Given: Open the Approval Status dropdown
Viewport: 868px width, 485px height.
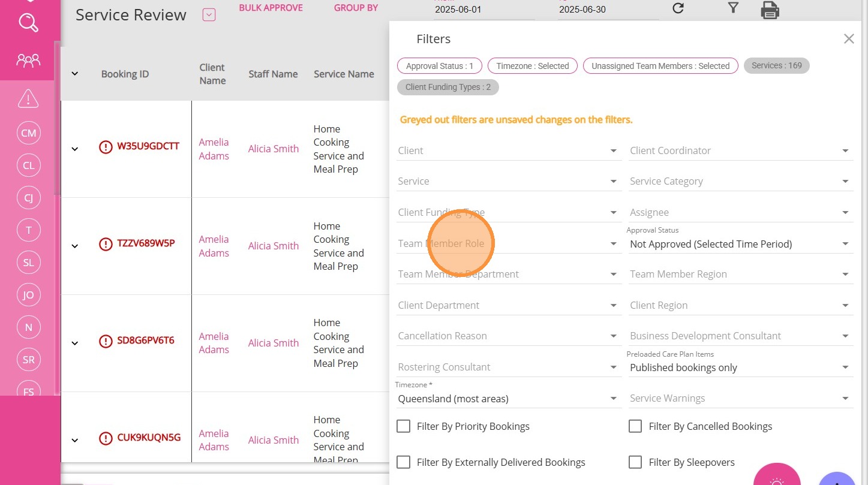Looking at the screenshot, I should 740,244.
